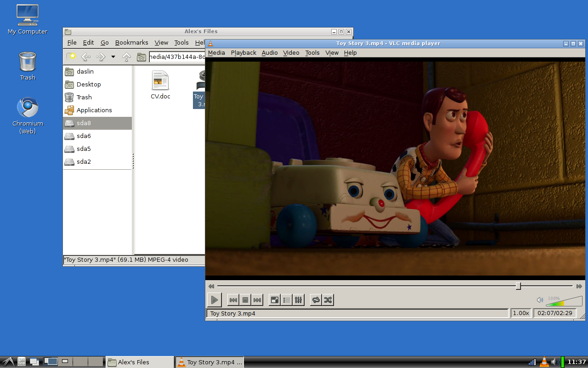Image resolution: width=588 pixels, height=368 pixels.
Task: Open the VLC Media menu
Action: coord(216,52)
